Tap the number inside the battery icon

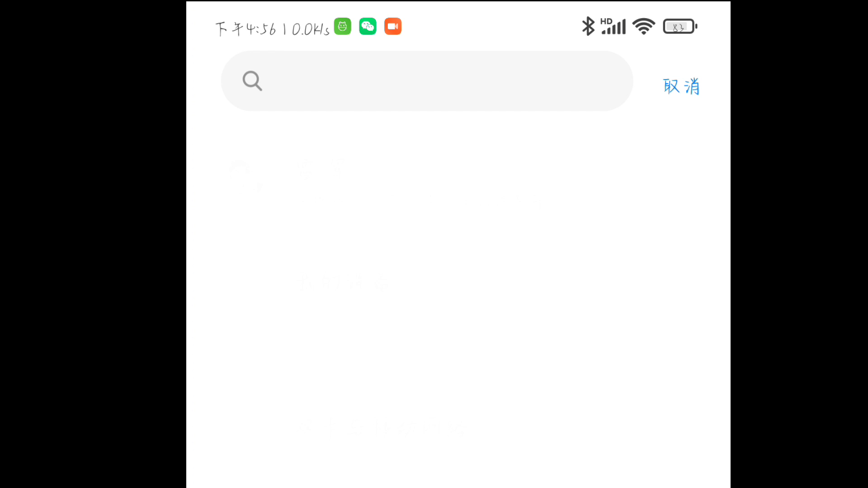point(678,28)
